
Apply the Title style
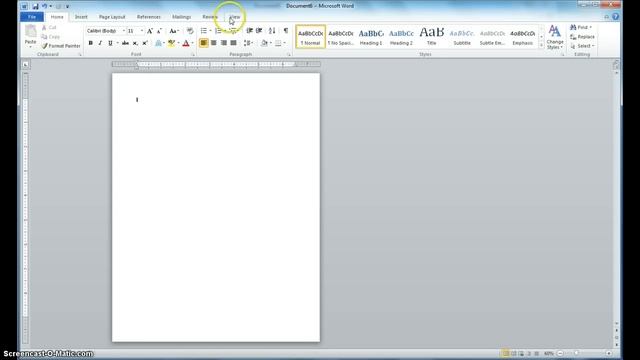[431, 37]
